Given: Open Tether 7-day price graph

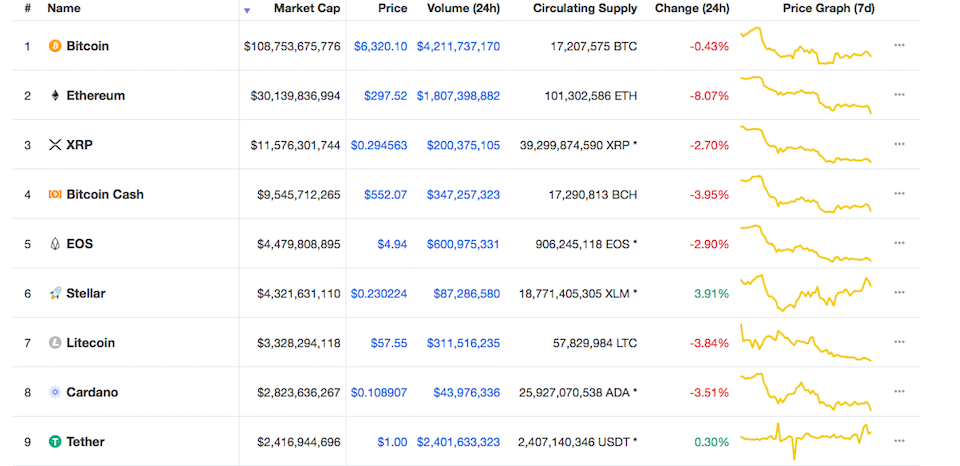Looking at the screenshot, I should [806, 441].
